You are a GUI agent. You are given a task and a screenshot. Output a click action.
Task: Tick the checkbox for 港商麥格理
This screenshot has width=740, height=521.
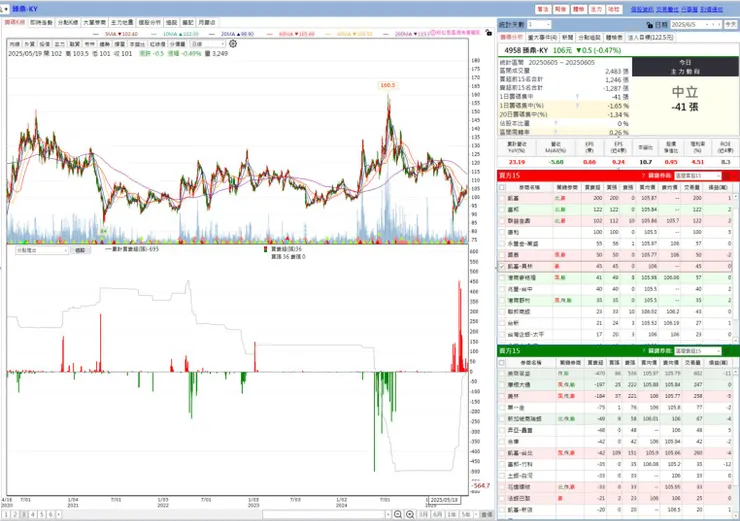[502, 277]
